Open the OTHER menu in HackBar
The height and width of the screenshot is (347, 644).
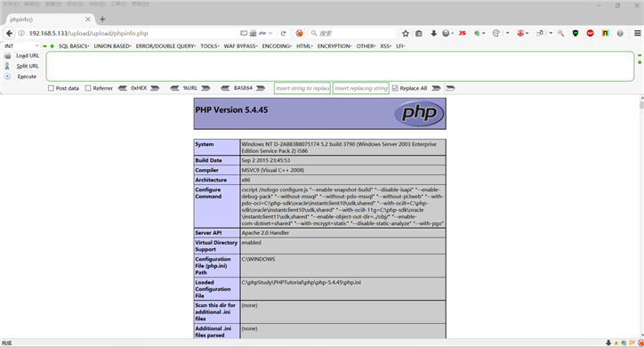[x=366, y=46]
